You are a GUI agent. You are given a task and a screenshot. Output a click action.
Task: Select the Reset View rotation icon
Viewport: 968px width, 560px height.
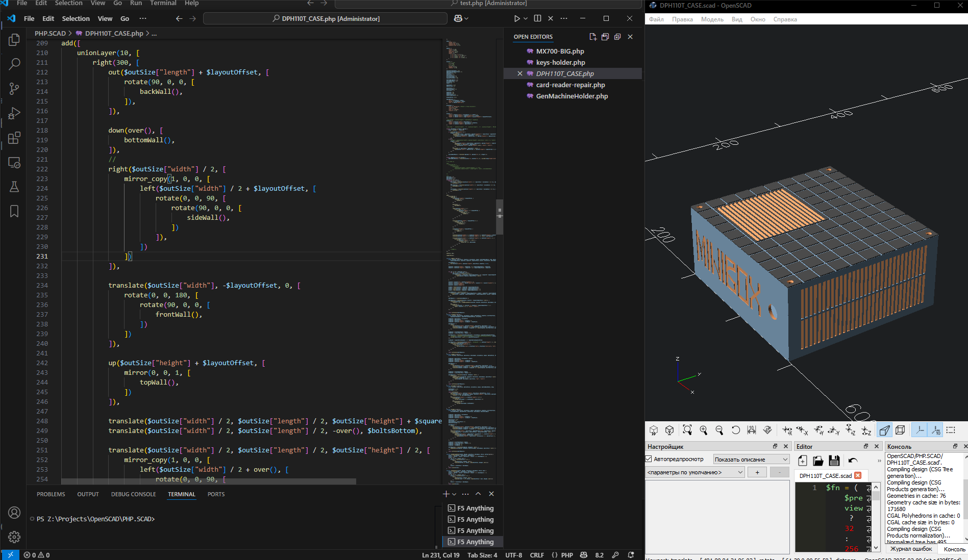pos(736,430)
